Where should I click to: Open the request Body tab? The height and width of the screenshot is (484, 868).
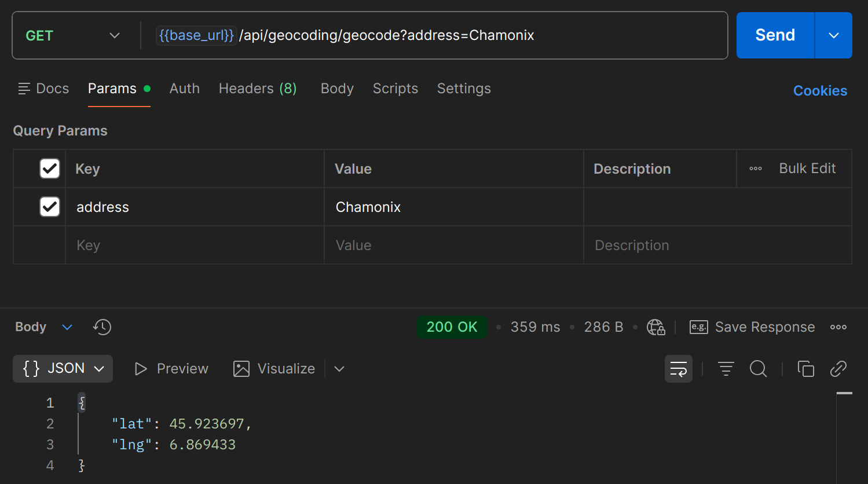337,89
